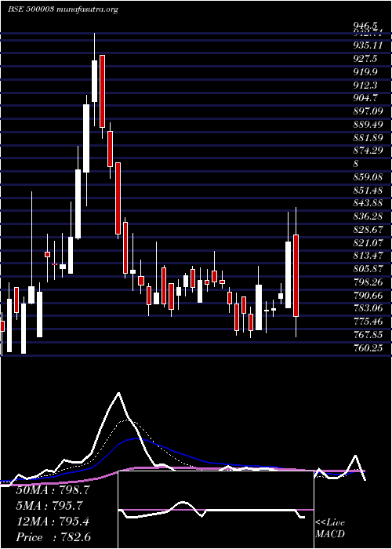Select the 935.11 price axis label
The width and height of the screenshot is (392, 549).
coord(367,45)
